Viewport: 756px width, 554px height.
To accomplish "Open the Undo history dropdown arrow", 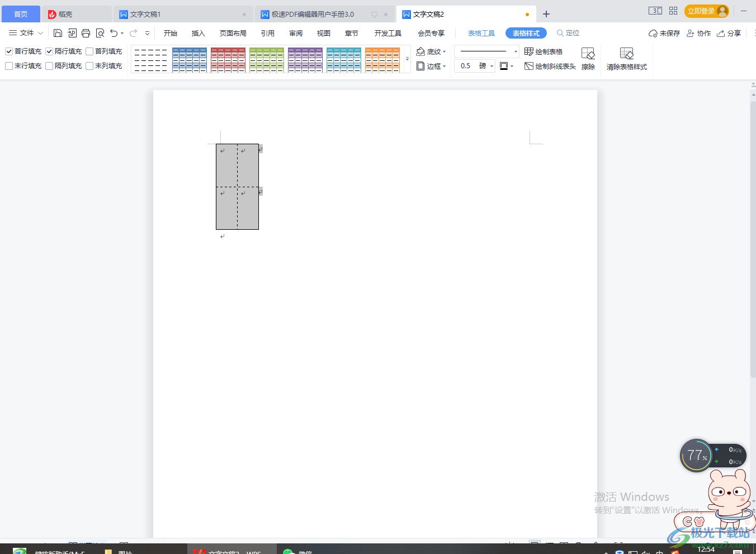I will [122, 33].
